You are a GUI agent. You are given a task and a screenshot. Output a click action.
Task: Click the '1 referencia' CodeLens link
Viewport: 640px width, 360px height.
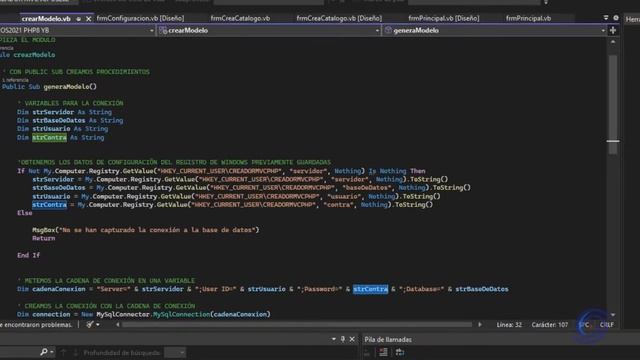[15, 80]
